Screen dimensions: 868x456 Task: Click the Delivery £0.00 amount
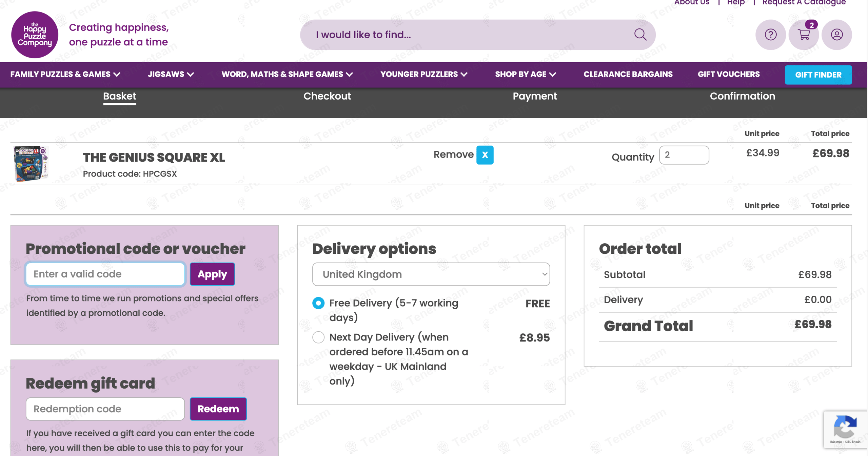click(x=818, y=299)
